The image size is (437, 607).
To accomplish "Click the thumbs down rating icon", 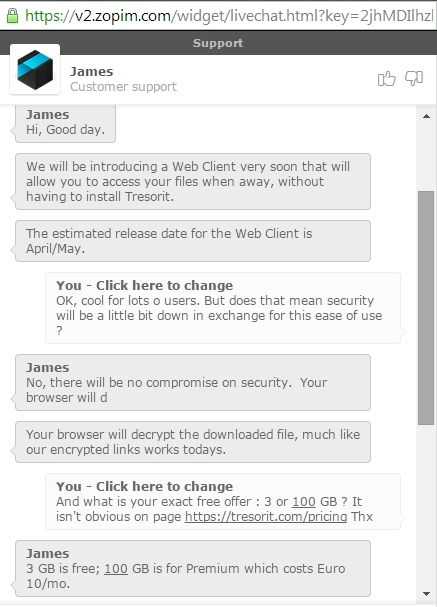I will pos(414,79).
